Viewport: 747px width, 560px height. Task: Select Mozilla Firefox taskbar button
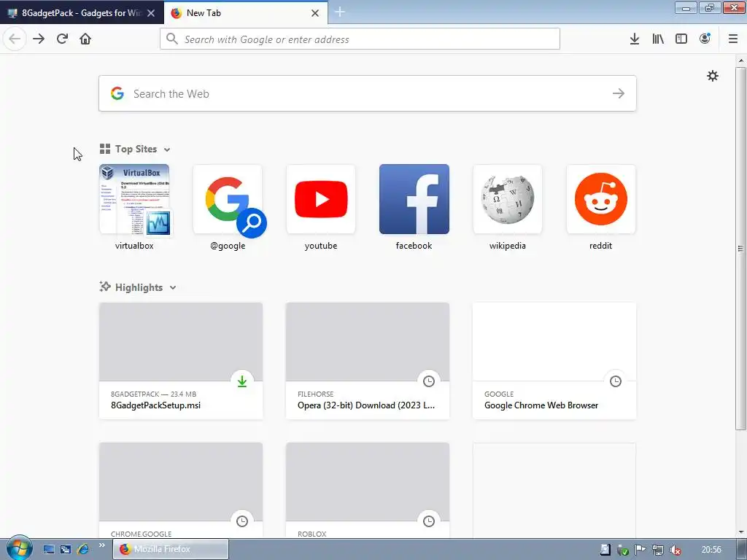point(171,549)
